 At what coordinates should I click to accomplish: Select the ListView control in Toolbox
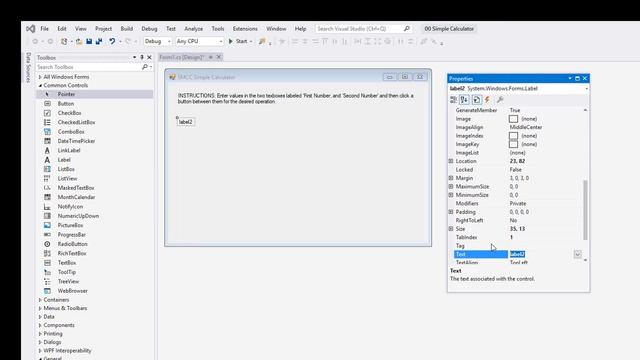[x=95, y=179]
